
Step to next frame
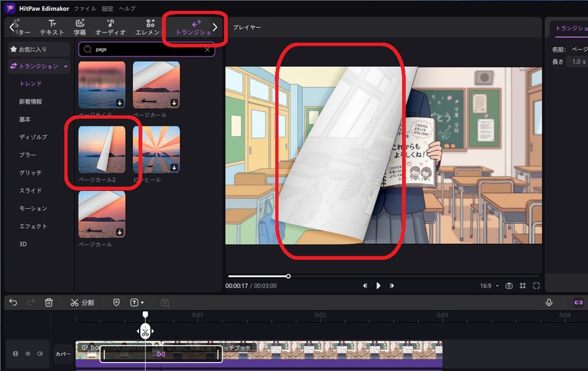[x=392, y=286]
